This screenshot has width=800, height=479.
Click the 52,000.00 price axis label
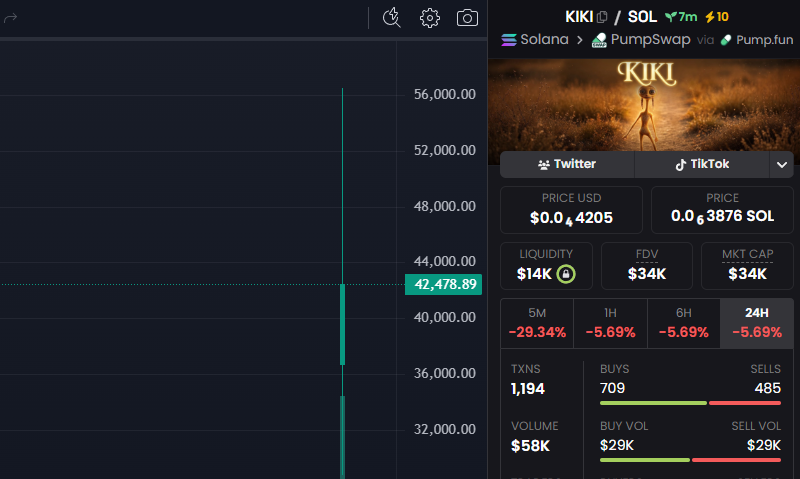(x=444, y=150)
